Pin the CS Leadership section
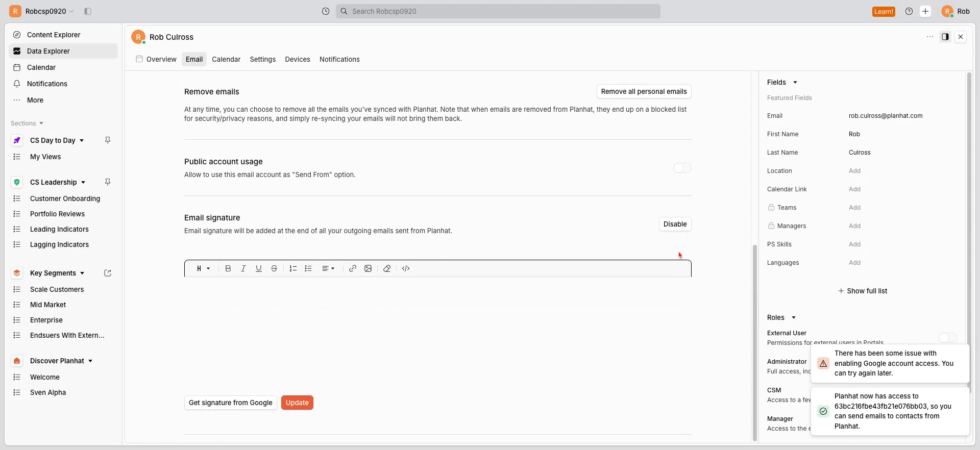The height and width of the screenshot is (450, 980). tap(108, 182)
